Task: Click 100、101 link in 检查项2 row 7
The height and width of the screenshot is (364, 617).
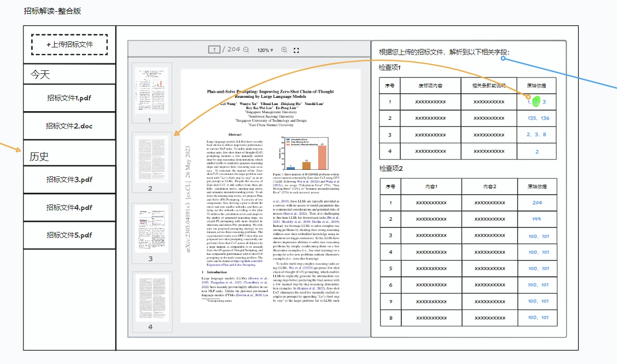Action: tap(538, 301)
